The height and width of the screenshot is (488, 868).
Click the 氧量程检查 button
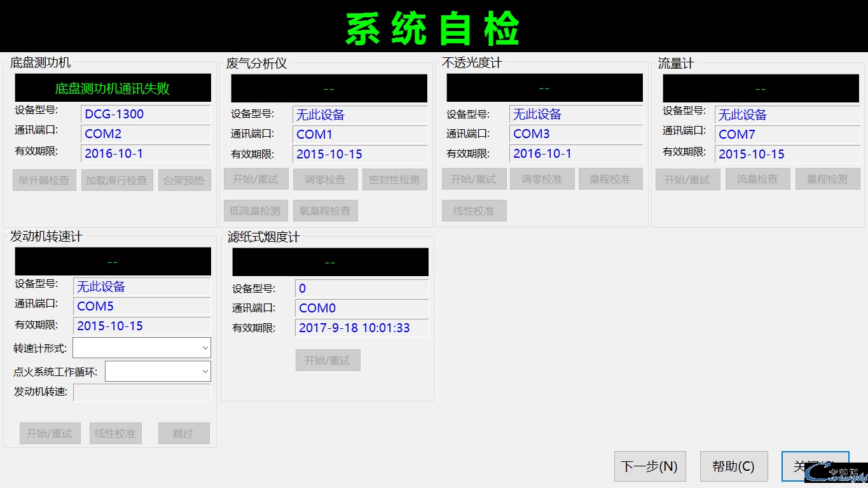(325, 211)
